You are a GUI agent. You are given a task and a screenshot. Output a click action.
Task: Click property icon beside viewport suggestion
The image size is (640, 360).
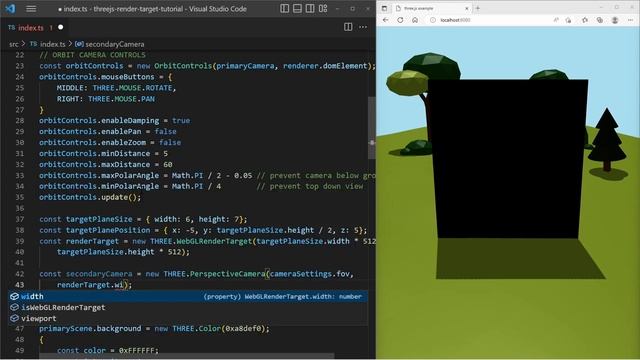[14, 318]
